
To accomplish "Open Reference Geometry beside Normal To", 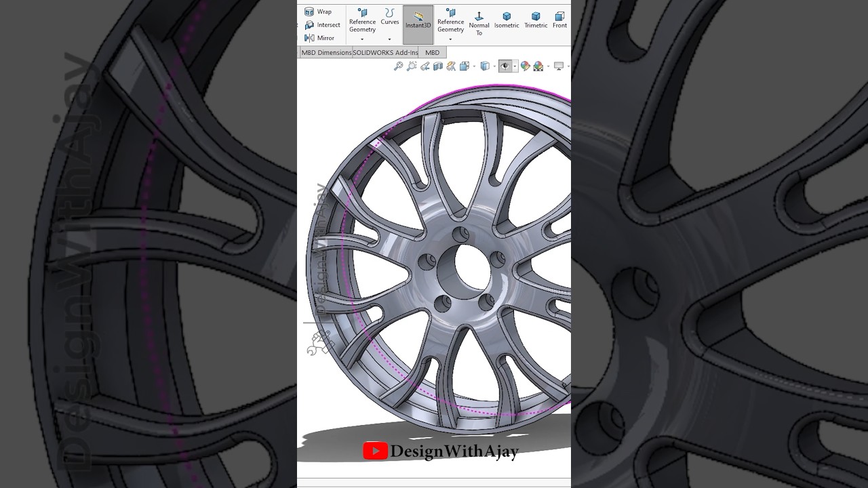I will (450, 21).
